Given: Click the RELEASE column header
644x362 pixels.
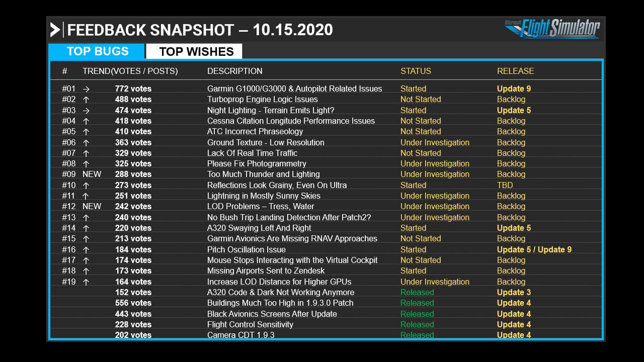Looking at the screenshot, I should pos(515,71).
